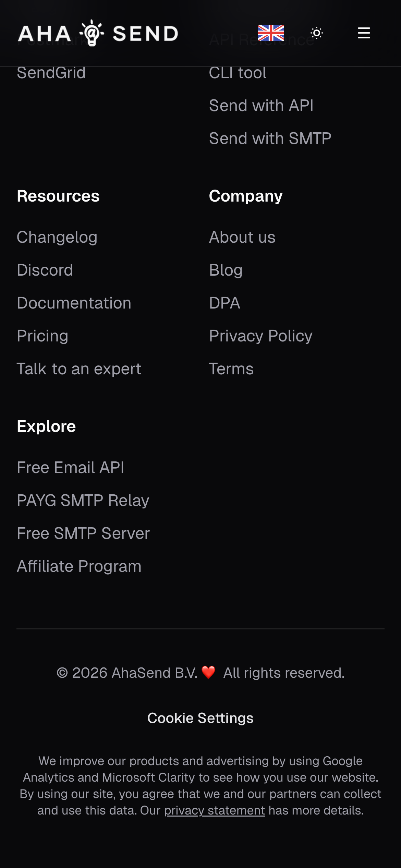Click the AhaSend logo

[98, 33]
